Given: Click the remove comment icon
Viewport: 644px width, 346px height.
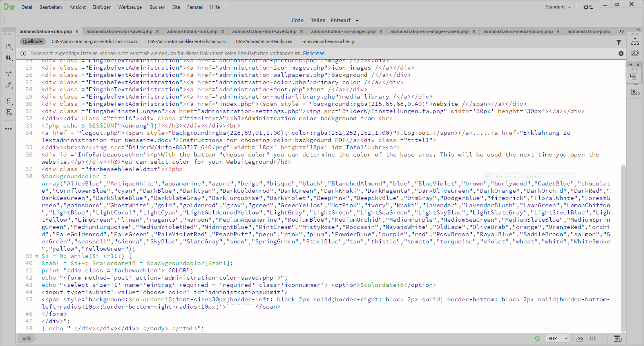Looking at the screenshot, I should coord(8,113).
